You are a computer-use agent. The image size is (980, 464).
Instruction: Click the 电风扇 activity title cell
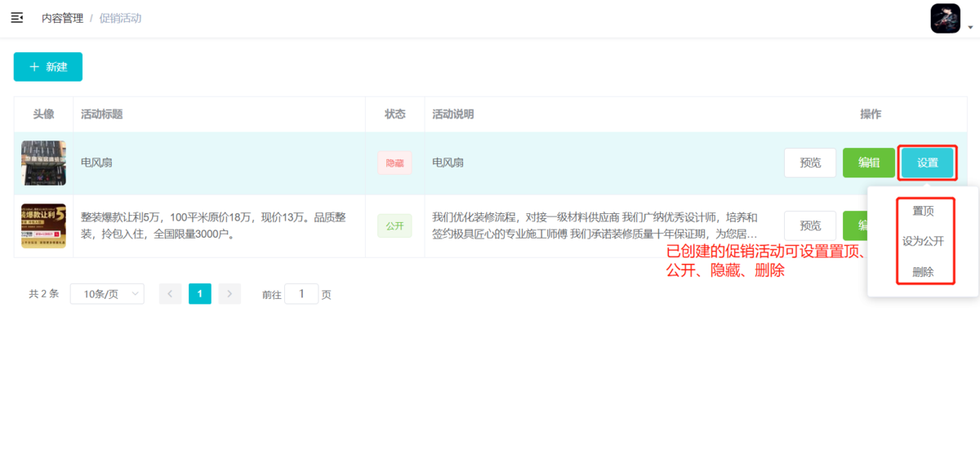(x=96, y=163)
